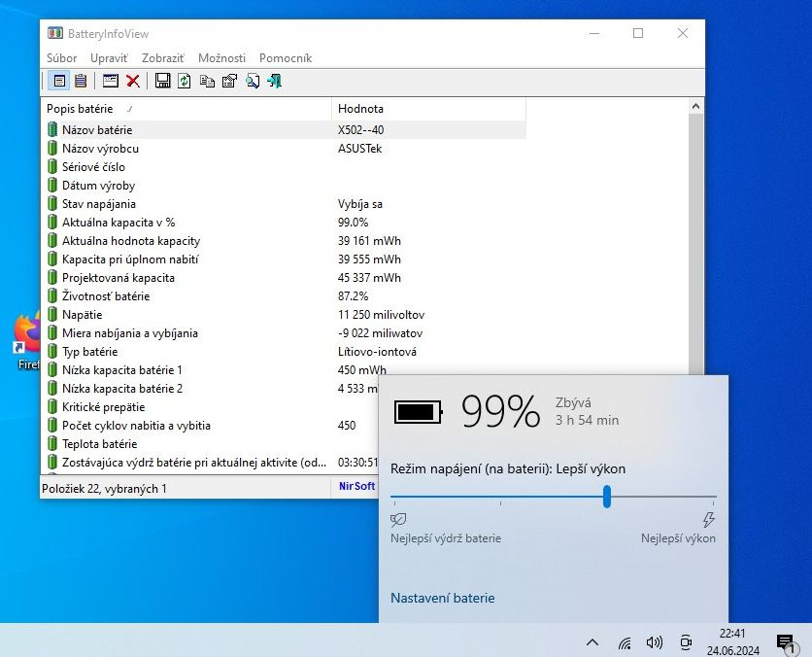Select the Nízka kapacita batérie 1 row
Screen dimensions: 812x657
pos(286,370)
